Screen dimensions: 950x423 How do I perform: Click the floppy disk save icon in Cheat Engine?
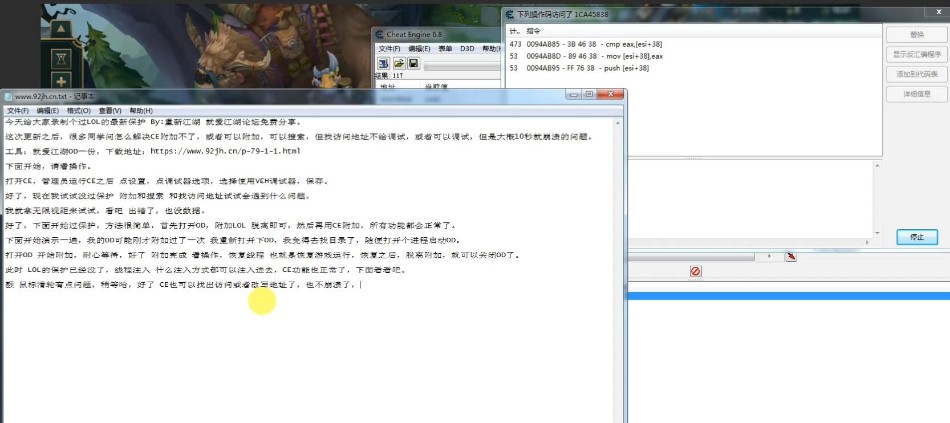pos(413,63)
